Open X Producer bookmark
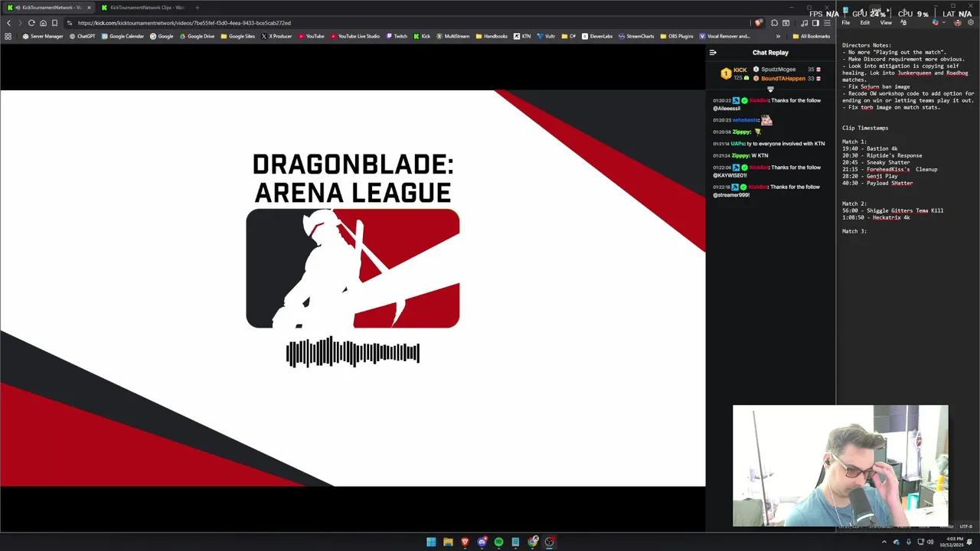Image resolution: width=980 pixels, height=551 pixels. tap(276, 36)
